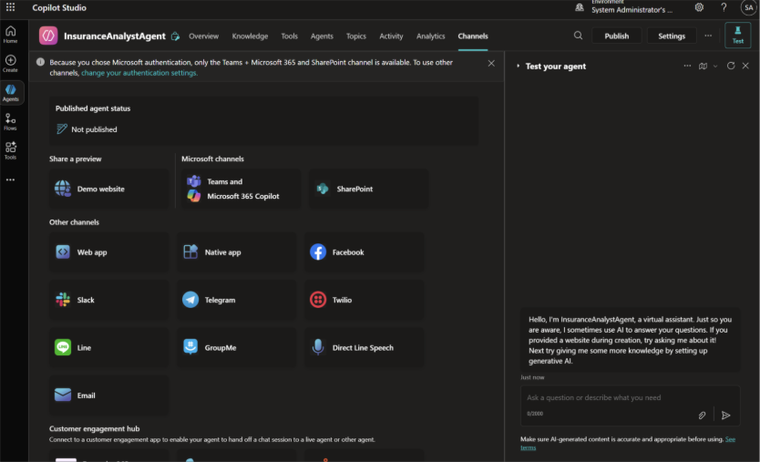760x462 pixels.
Task: Open the Web app channel
Action: [109, 252]
